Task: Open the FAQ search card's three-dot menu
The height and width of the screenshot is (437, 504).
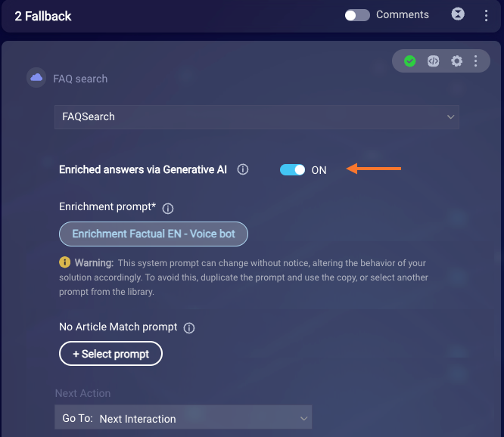Action: click(x=476, y=61)
